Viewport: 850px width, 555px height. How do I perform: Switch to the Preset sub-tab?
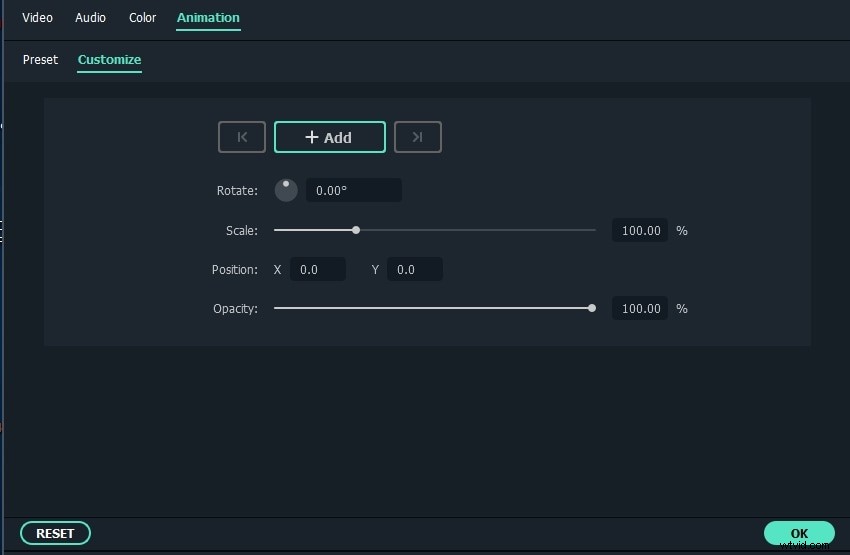[x=40, y=60]
